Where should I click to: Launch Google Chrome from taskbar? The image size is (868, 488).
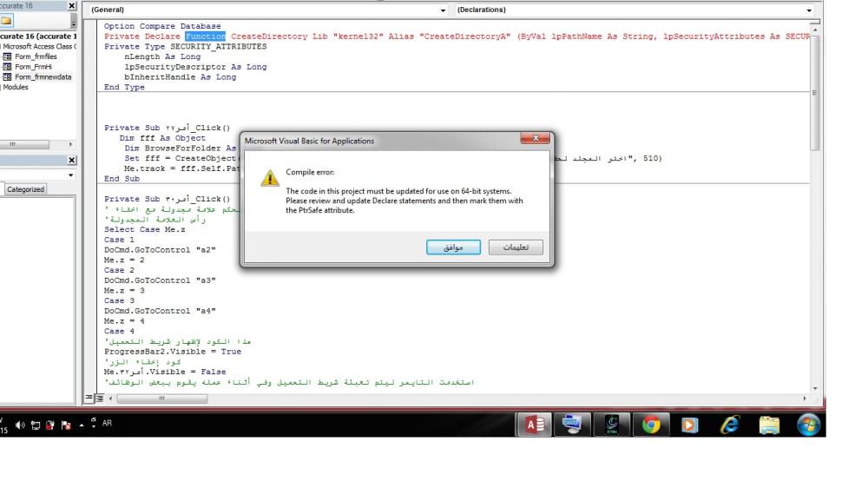651,425
